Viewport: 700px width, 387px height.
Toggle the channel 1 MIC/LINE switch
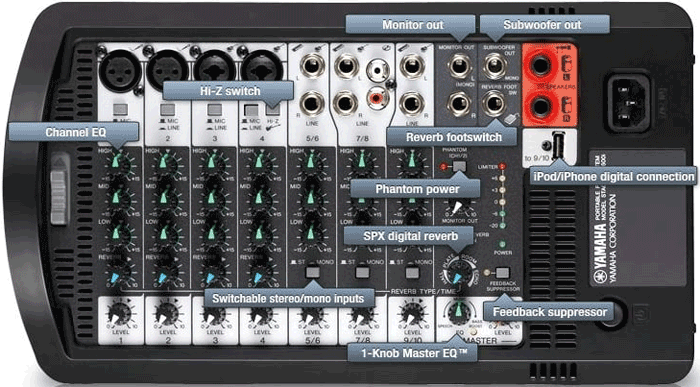click(120, 109)
